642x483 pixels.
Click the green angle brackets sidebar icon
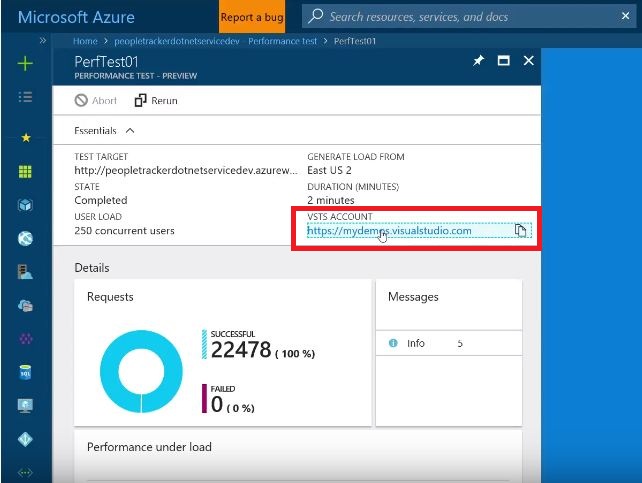click(25, 472)
